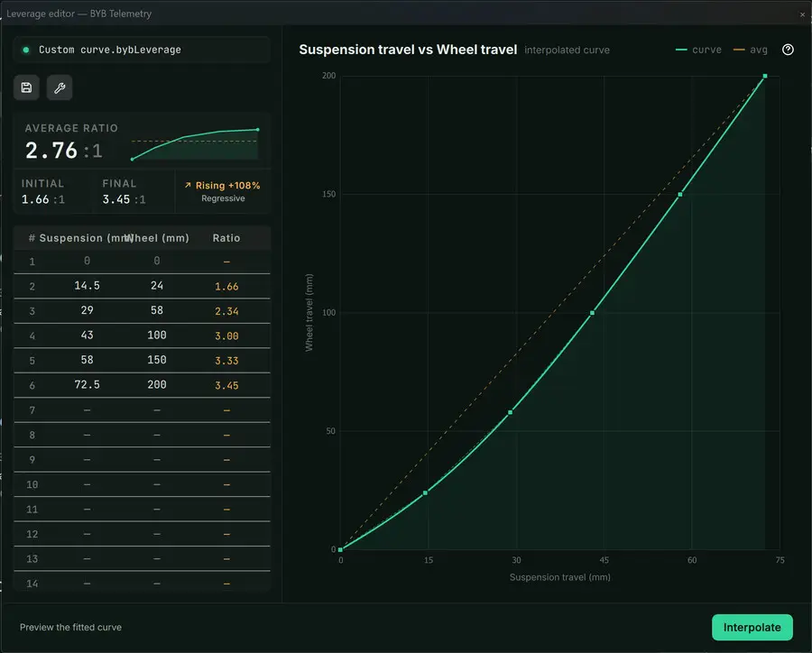Select suspension cell 29 in row 3
812x653 pixels.
87,310
